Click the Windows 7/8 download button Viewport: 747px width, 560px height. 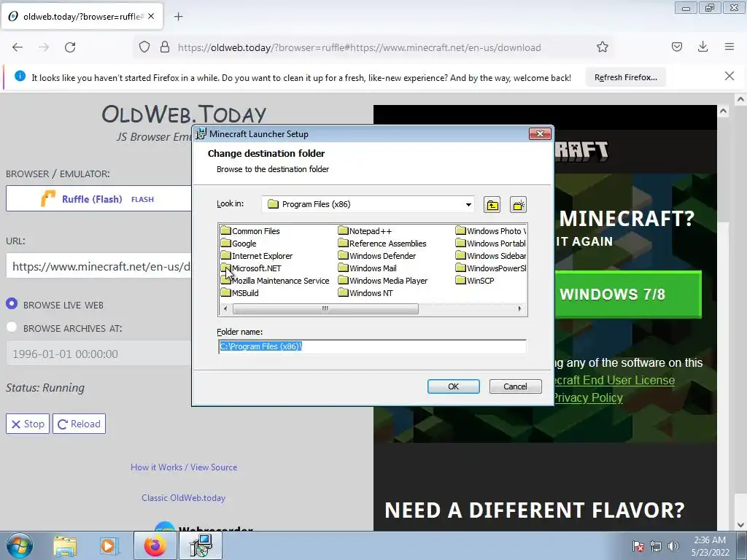coord(628,295)
